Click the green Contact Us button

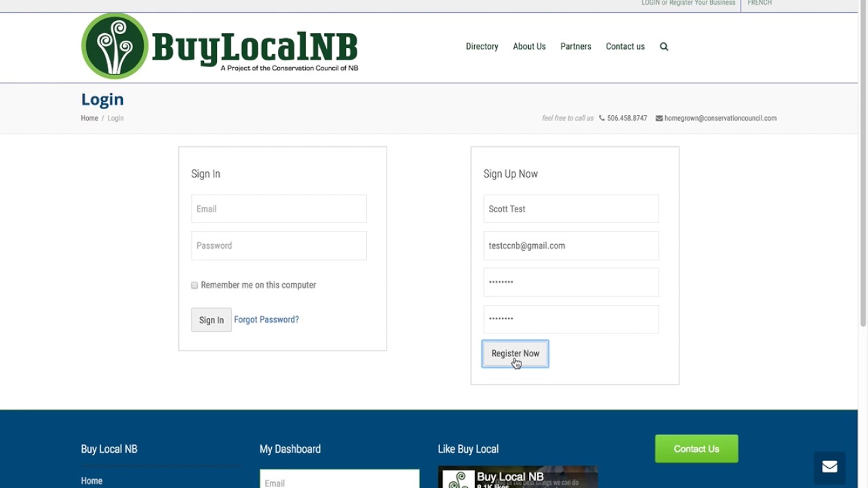[696, 449]
